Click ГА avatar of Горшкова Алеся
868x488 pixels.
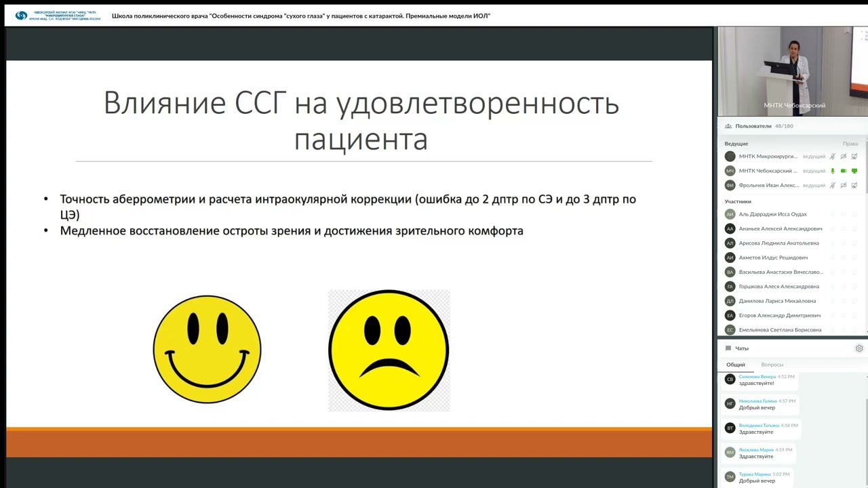[730, 287]
